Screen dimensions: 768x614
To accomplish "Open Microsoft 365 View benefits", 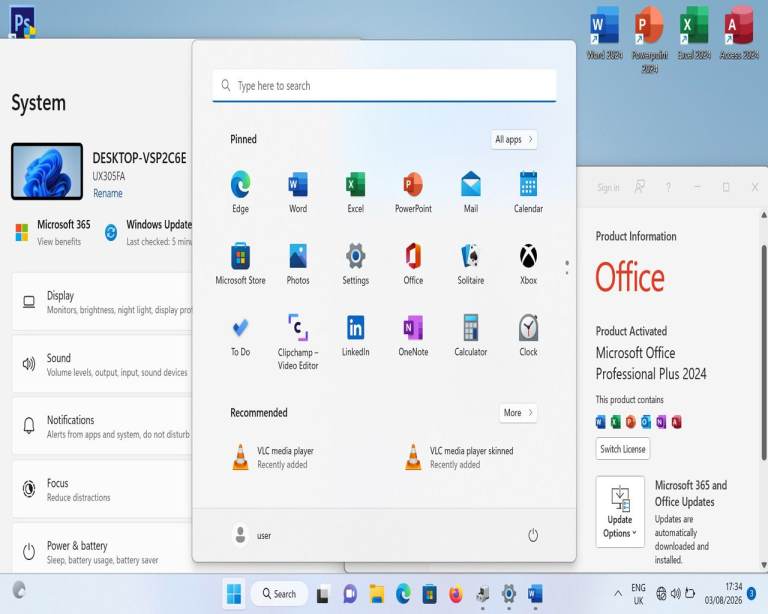I will [x=53, y=233].
